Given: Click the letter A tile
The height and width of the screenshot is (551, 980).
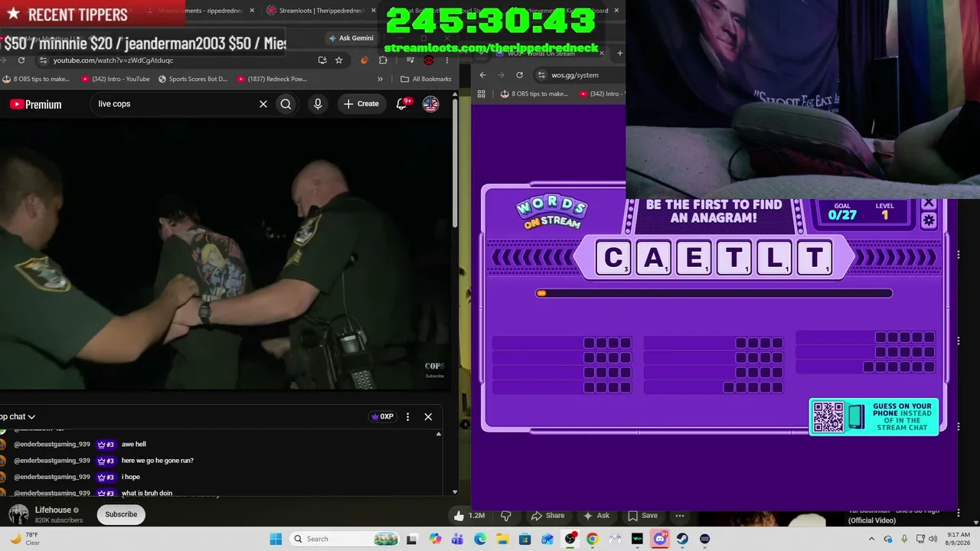Looking at the screenshot, I should tap(653, 258).
